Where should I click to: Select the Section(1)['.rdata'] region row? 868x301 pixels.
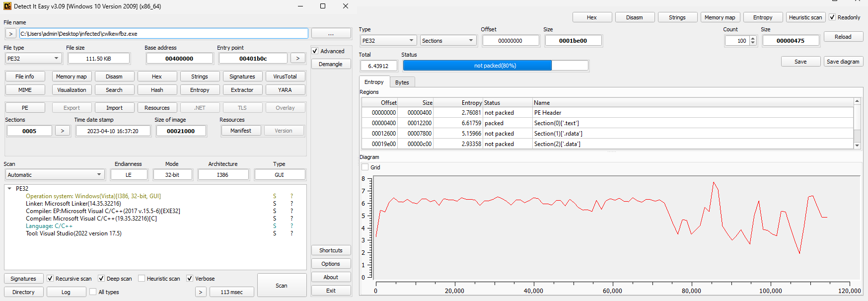(x=607, y=134)
